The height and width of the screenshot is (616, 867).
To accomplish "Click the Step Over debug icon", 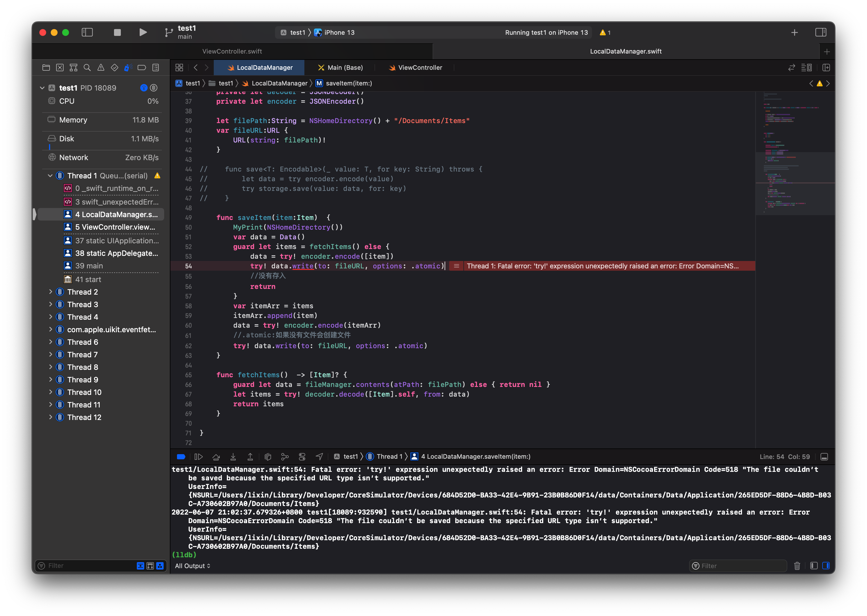I will pyautogui.click(x=216, y=457).
